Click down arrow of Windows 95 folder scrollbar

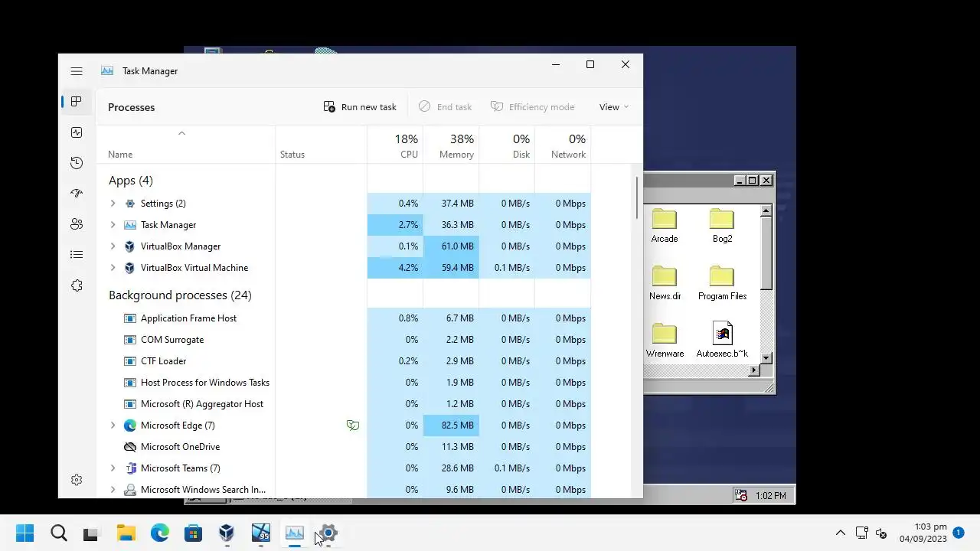tap(766, 358)
